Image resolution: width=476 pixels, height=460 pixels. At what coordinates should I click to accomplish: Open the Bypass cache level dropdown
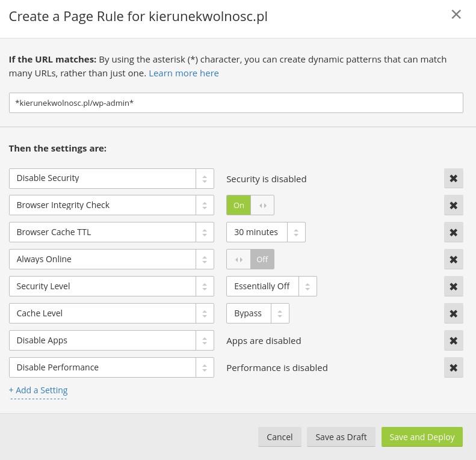258,313
